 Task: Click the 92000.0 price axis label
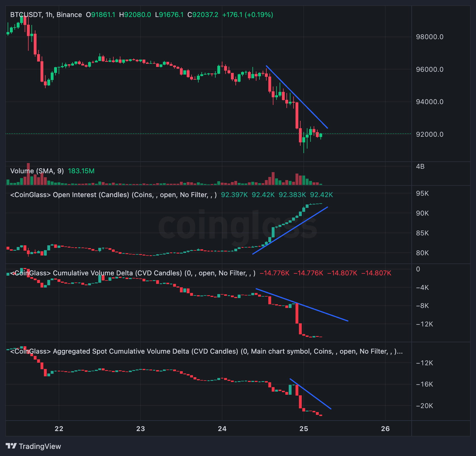[x=430, y=134]
